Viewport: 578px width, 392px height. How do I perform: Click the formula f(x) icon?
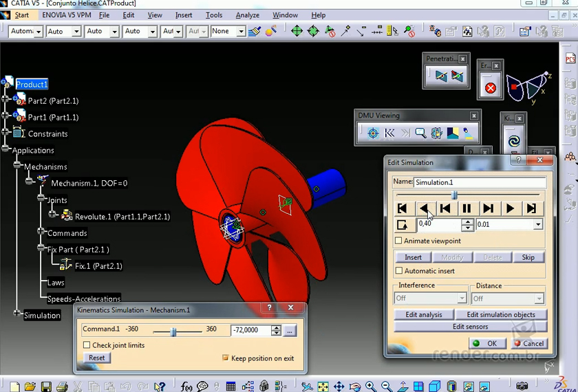pos(186,387)
